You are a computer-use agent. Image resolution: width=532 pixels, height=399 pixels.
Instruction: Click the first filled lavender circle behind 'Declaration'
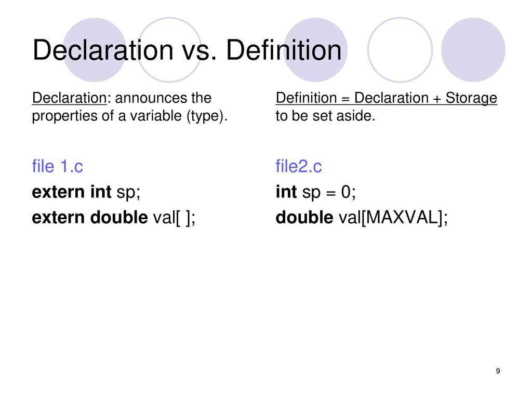(x=95, y=50)
